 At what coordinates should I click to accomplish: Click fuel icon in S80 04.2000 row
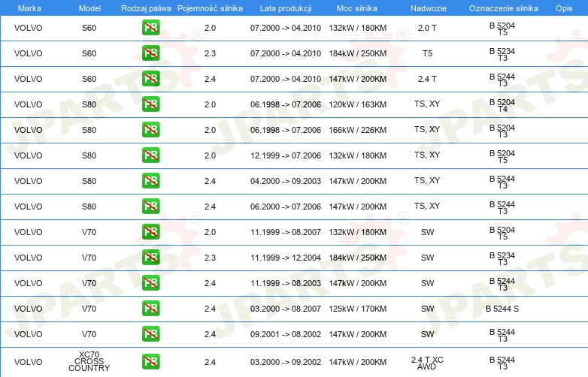click(x=150, y=180)
